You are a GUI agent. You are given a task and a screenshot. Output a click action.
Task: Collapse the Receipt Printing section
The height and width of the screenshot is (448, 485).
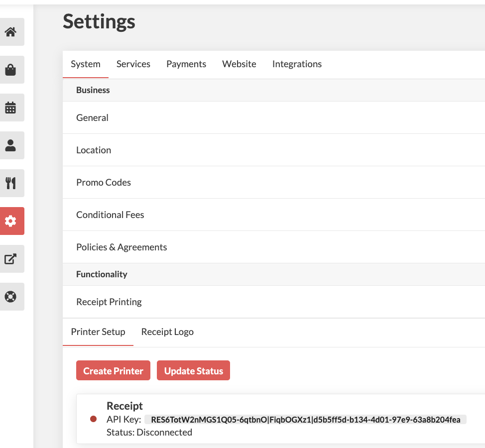click(x=274, y=302)
